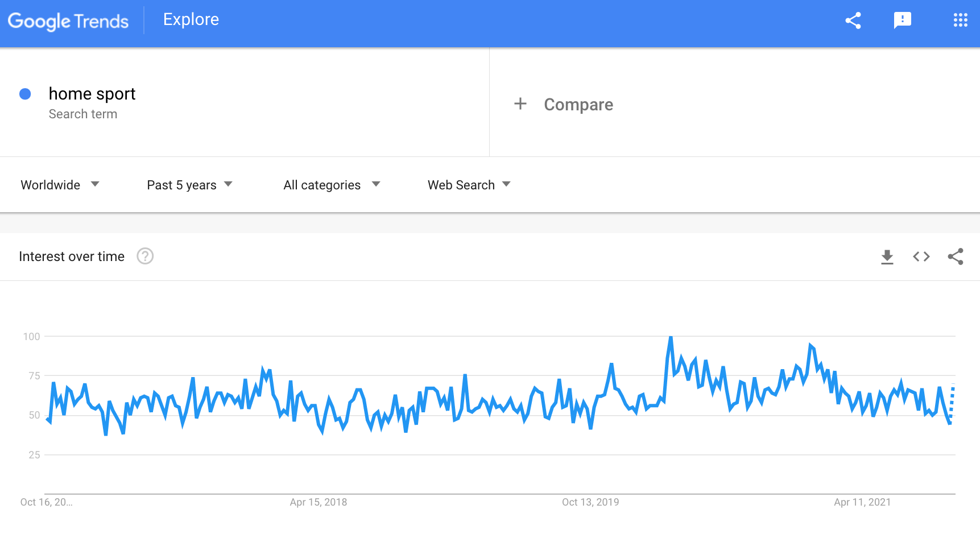Click the peak point at 100 on chart
This screenshot has width=980, height=538.
(671, 337)
